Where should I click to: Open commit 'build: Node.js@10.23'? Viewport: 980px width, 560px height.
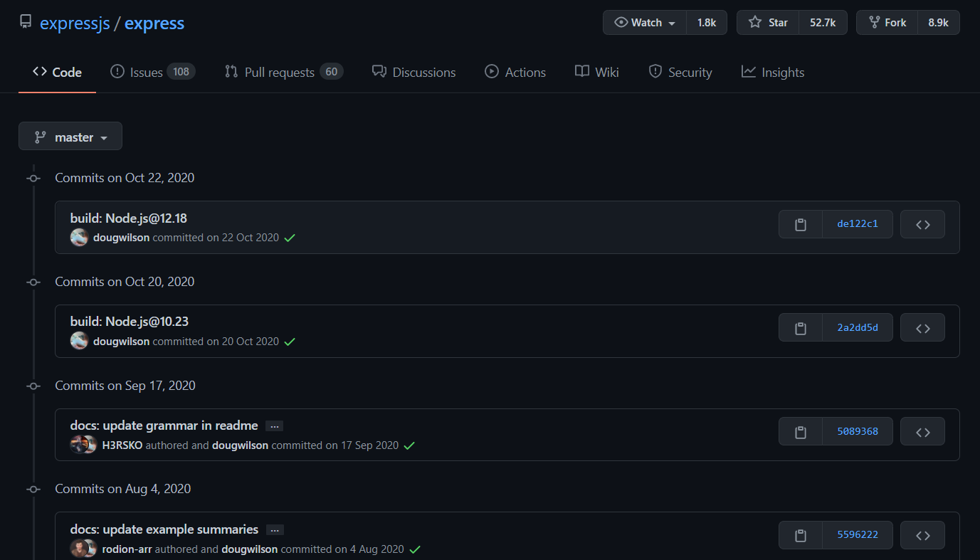[130, 322]
